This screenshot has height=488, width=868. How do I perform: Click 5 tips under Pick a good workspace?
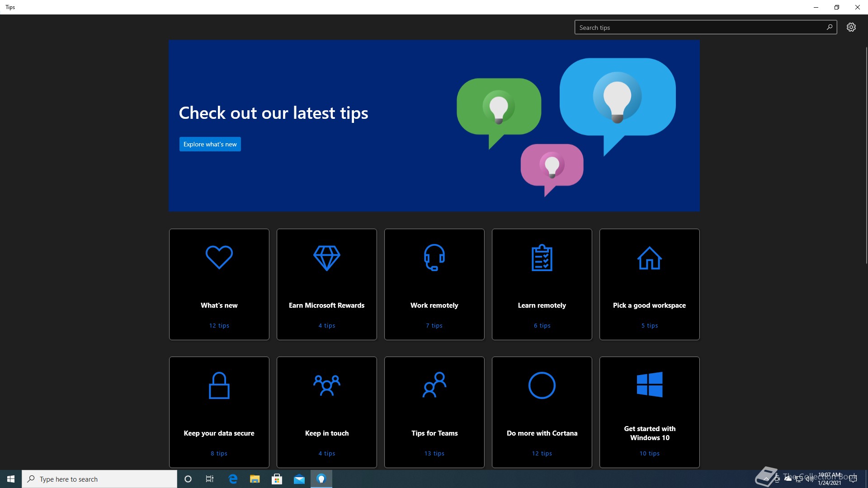[x=649, y=325]
